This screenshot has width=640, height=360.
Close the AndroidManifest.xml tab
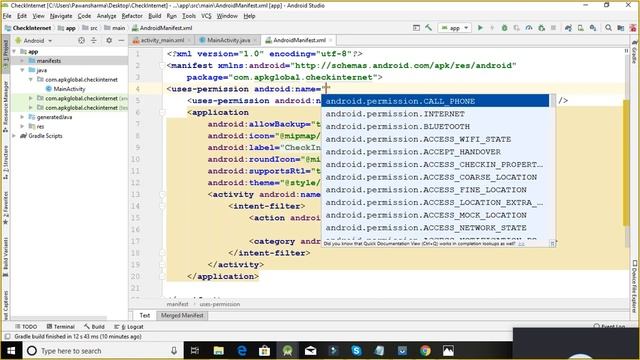click(331, 40)
